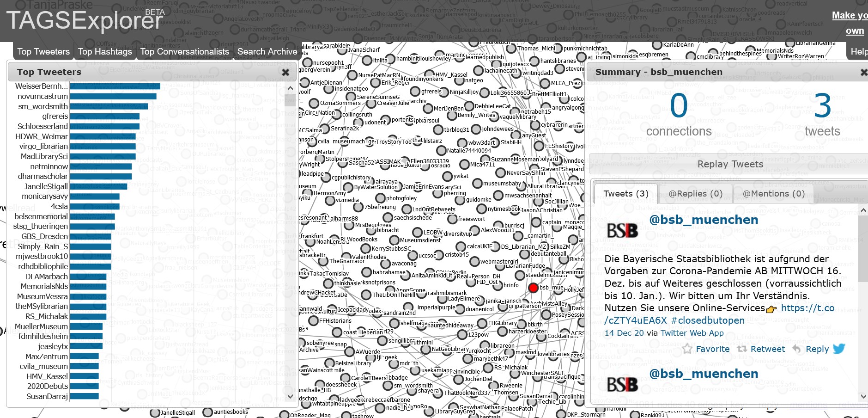Screen dimensions: 868x418
Task: Click the Replay Tweets button
Action: pyautogui.click(x=730, y=164)
